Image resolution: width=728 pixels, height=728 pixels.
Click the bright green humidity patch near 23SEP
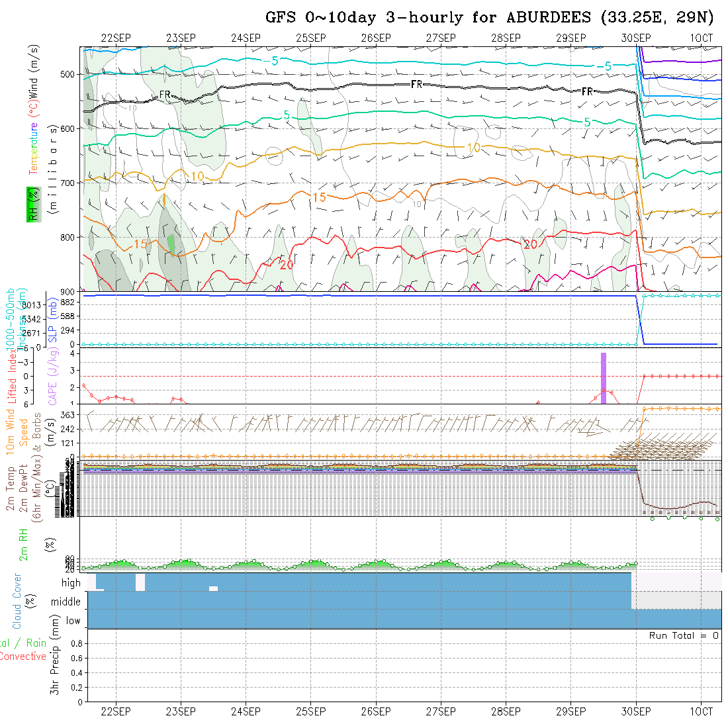[x=171, y=244]
